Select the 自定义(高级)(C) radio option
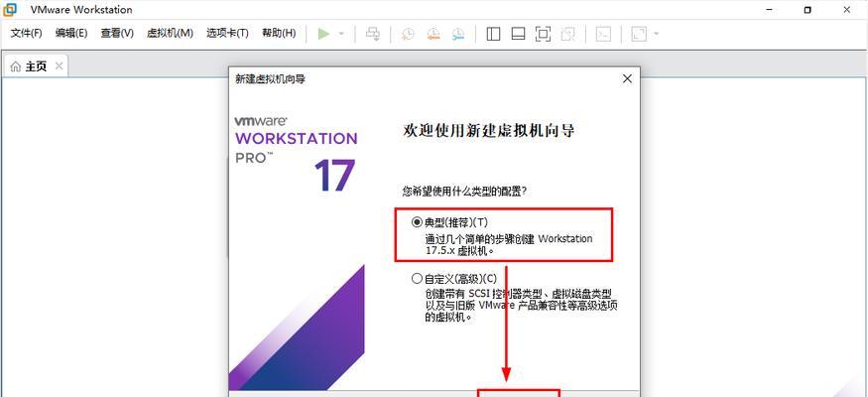 [417, 278]
